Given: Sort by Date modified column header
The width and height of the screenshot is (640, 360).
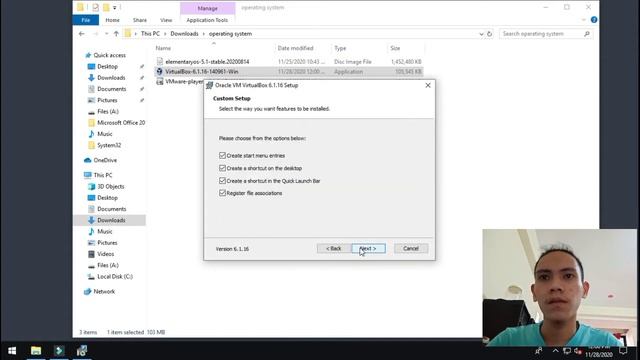Looking at the screenshot, I should (x=296, y=48).
